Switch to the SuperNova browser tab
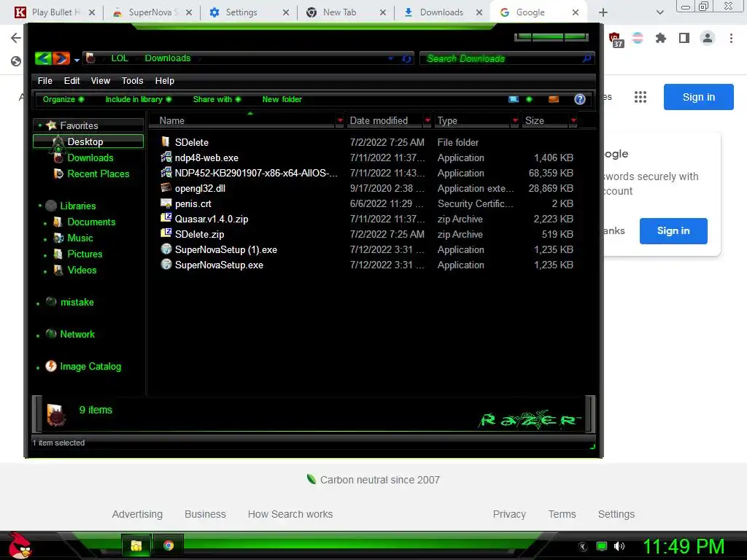The width and height of the screenshot is (747, 560). tap(152, 12)
